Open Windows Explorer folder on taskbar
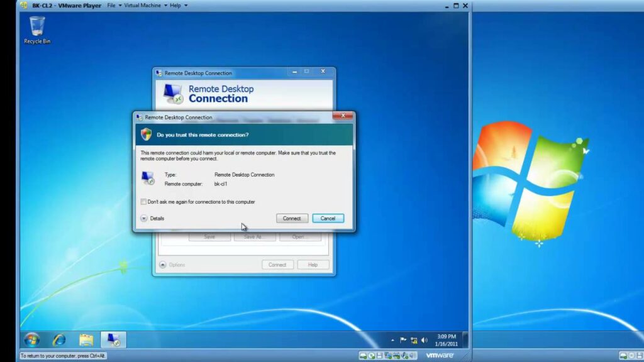 tap(86, 339)
